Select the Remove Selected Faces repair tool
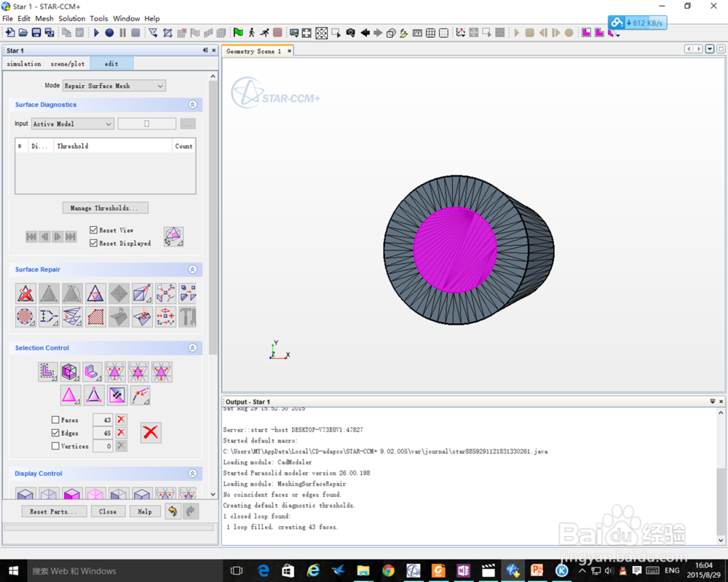 tap(25, 293)
